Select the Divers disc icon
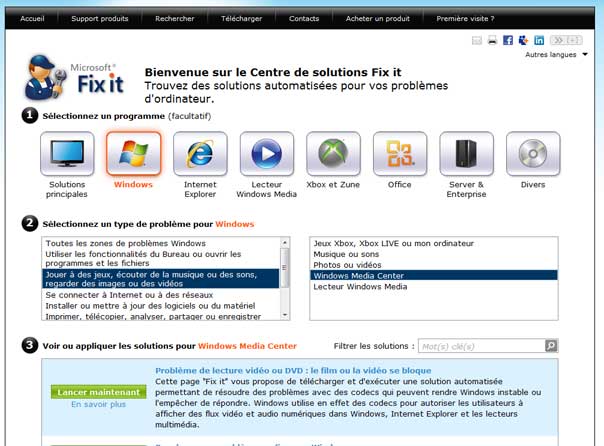This screenshot has width=604, height=446. (533, 154)
